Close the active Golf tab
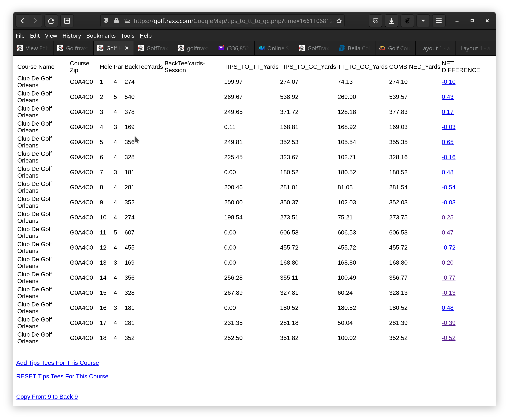Screen dimensions: 509x420 127,48
